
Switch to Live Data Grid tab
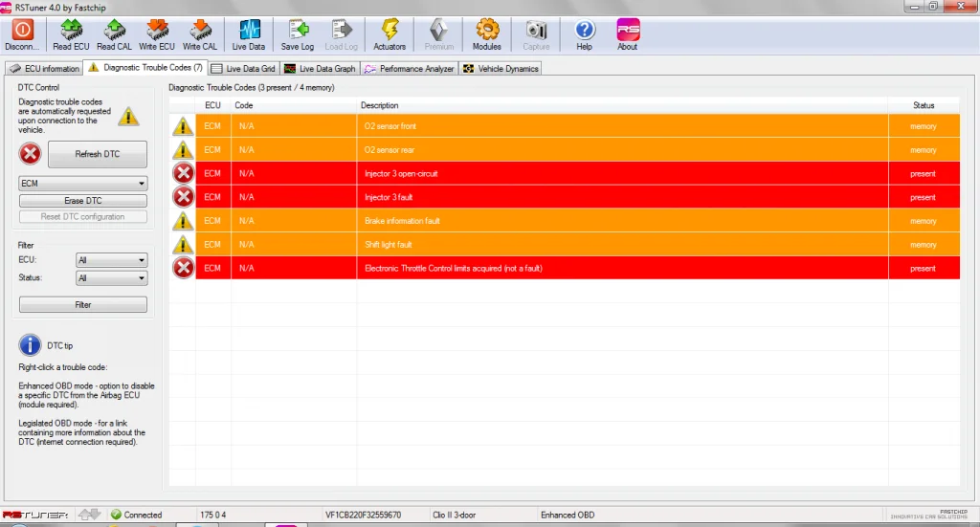click(x=243, y=69)
